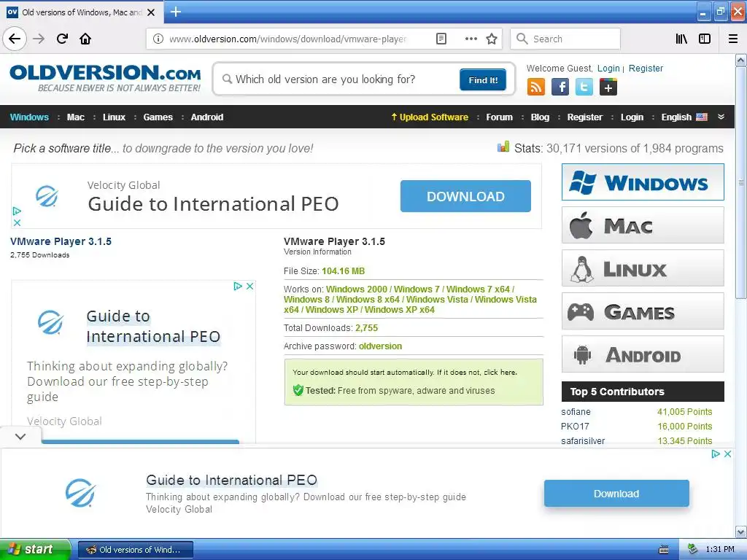Reload the page with the refresh icon

click(x=62, y=39)
